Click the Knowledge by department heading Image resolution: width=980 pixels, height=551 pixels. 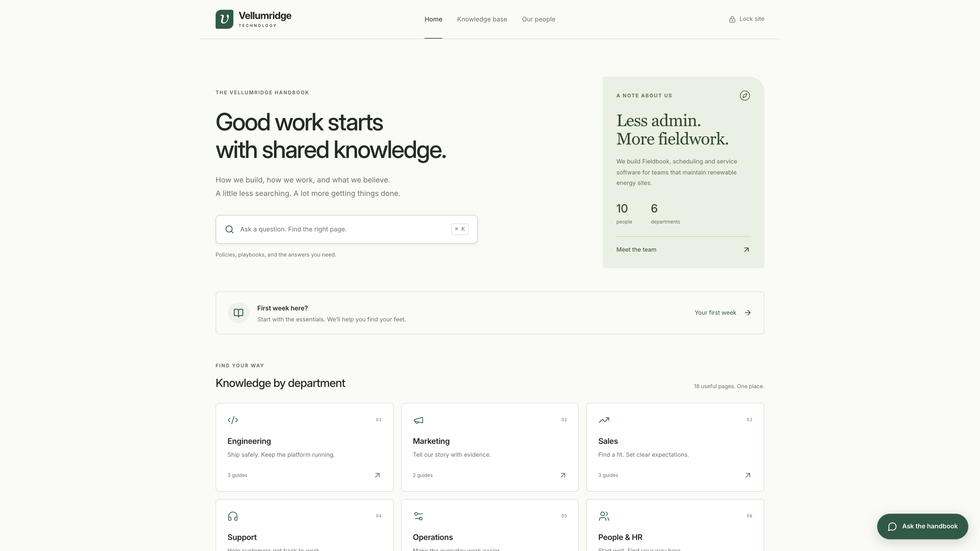pyautogui.click(x=281, y=383)
